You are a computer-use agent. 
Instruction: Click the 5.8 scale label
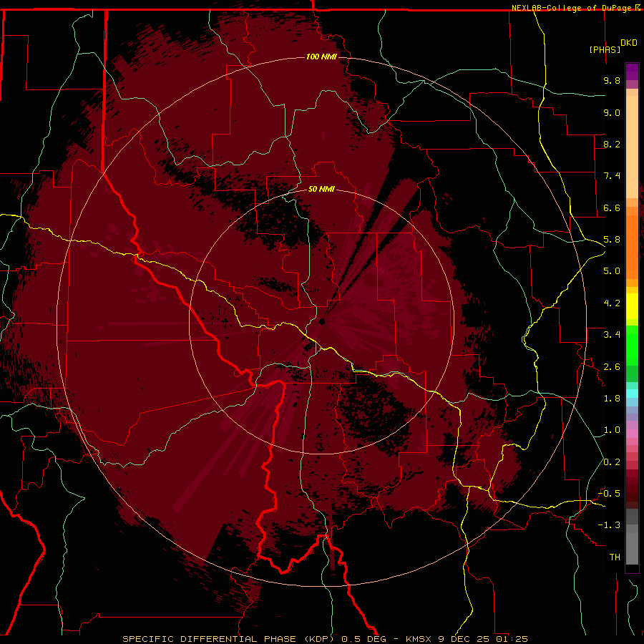pyautogui.click(x=612, y=240)
